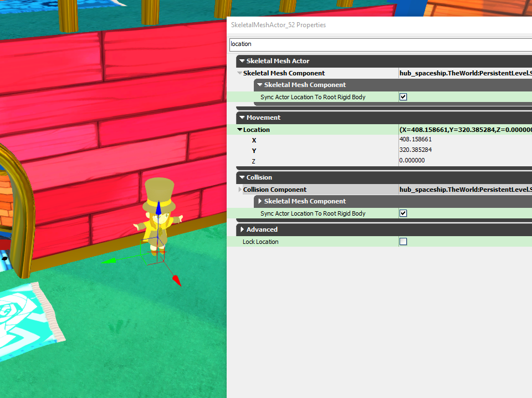Collapse the Skeletal Mesh Component sub-header under Skeletal Mesh Actor

click(260, 85)
